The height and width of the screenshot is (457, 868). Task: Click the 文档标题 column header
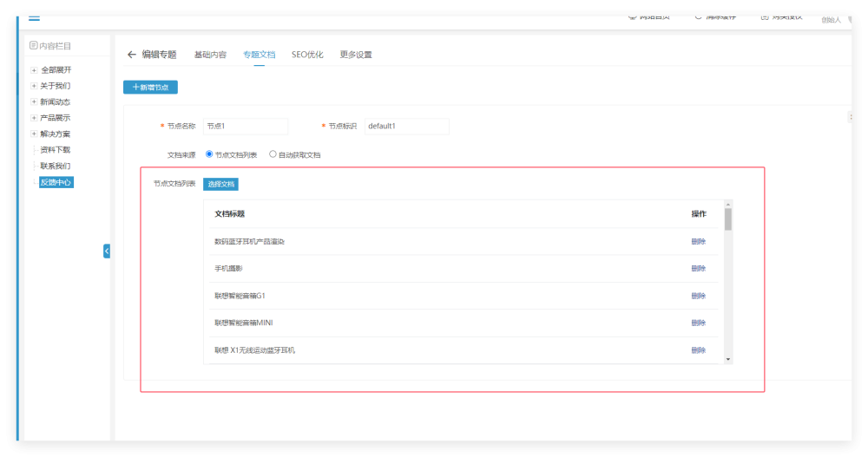coord(230,214)
